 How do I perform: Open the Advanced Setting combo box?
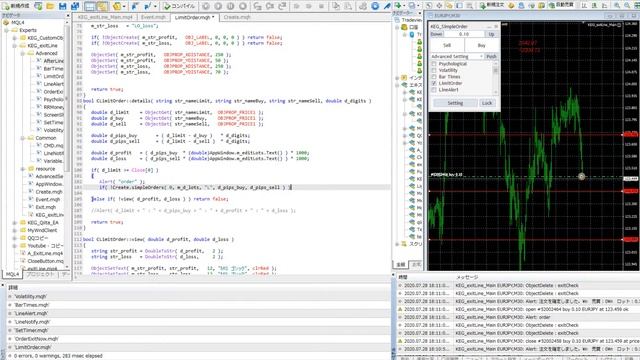pos(457,56)
